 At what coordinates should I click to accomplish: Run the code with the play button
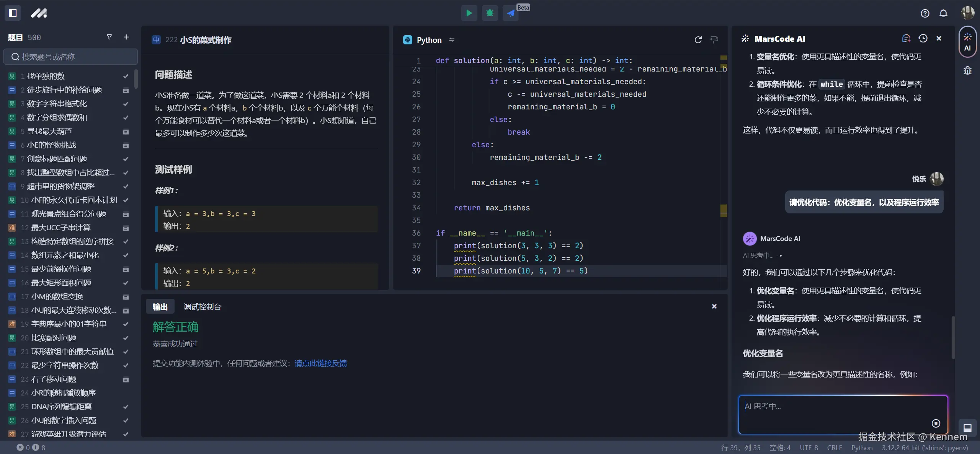[469, 13]
